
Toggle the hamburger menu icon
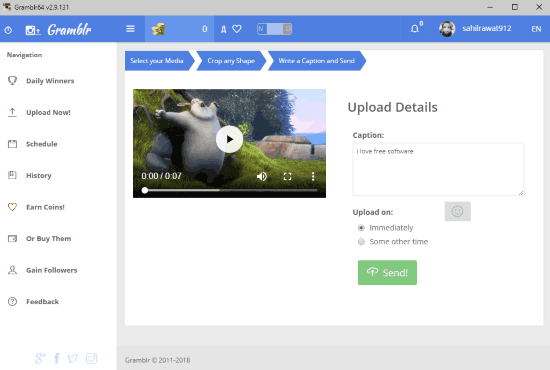[130, 29]
